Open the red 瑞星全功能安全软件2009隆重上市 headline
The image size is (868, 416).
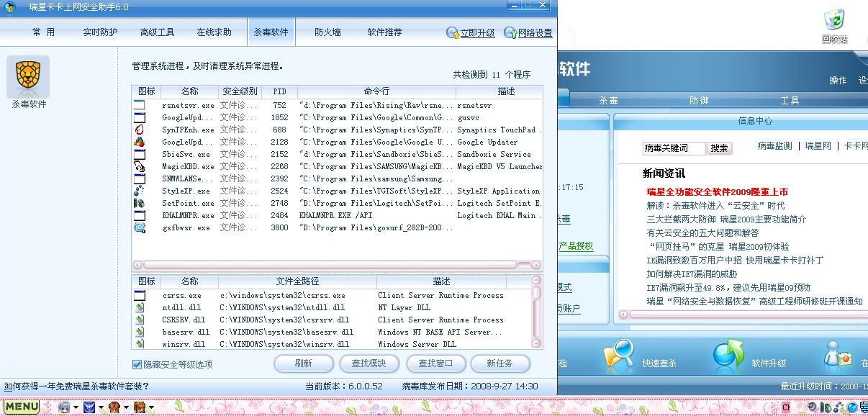click(x=717, y=192)
